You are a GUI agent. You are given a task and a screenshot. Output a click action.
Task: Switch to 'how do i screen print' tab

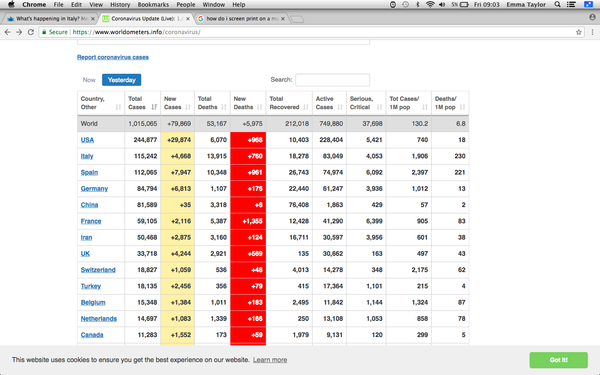click(x=241, y=18)
